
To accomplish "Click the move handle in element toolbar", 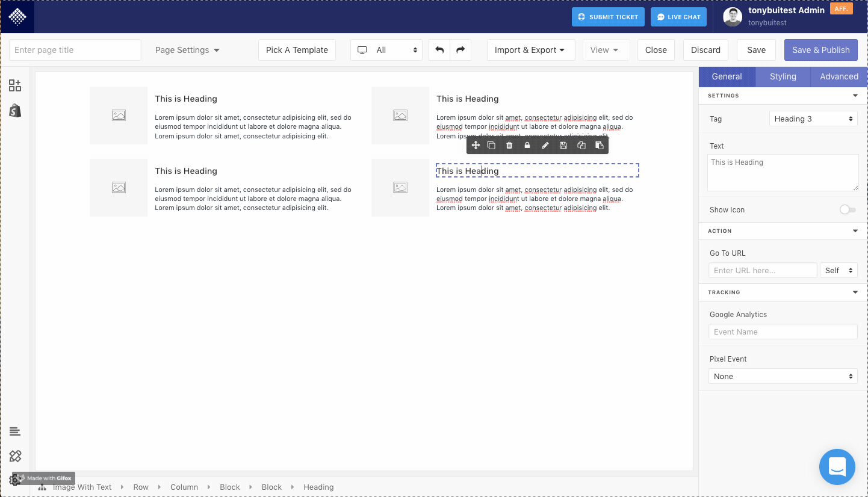I will point(476,146).
